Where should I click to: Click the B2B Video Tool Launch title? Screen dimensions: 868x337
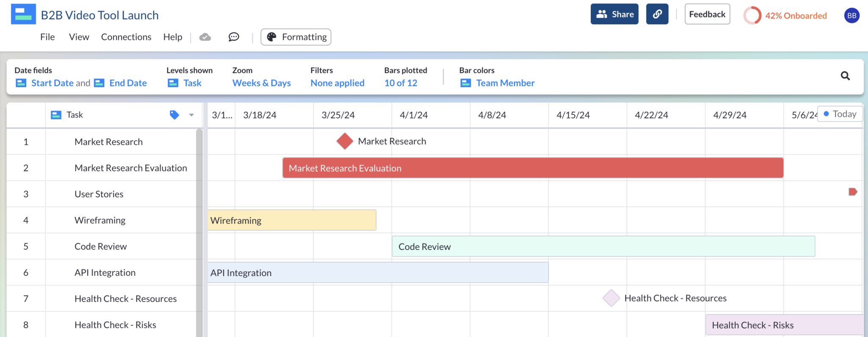(100, 15)
